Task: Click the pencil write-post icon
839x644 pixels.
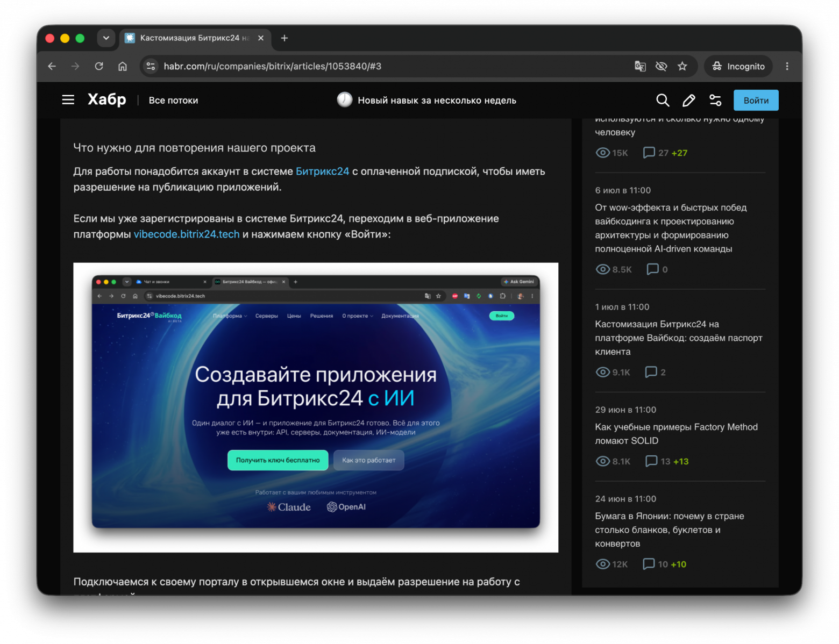Action: [689, 100]
